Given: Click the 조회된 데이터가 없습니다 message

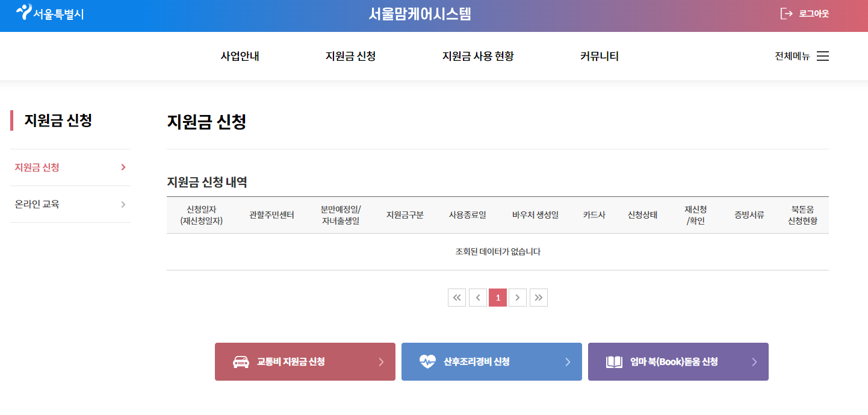Looking at the screenshot, I should [x=498, y=252].
